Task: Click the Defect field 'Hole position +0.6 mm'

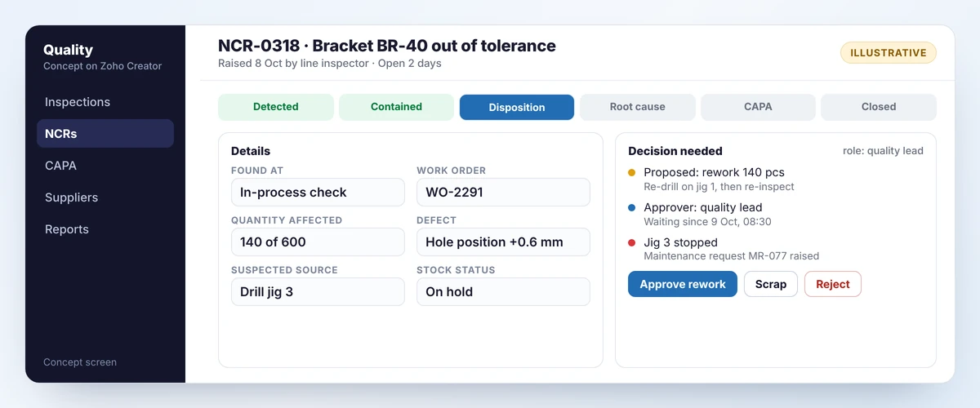Action: [x=503, y=242]
